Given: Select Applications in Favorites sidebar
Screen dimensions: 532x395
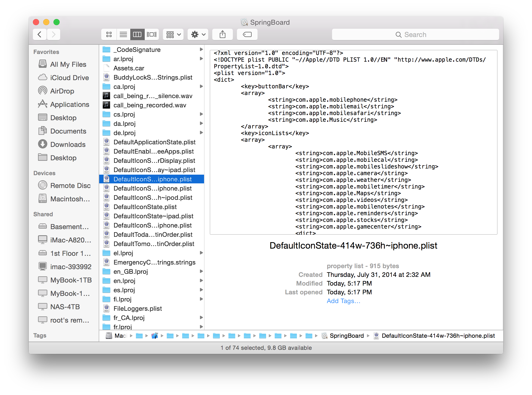Looking at the screenshot, I should pos(69,105).
